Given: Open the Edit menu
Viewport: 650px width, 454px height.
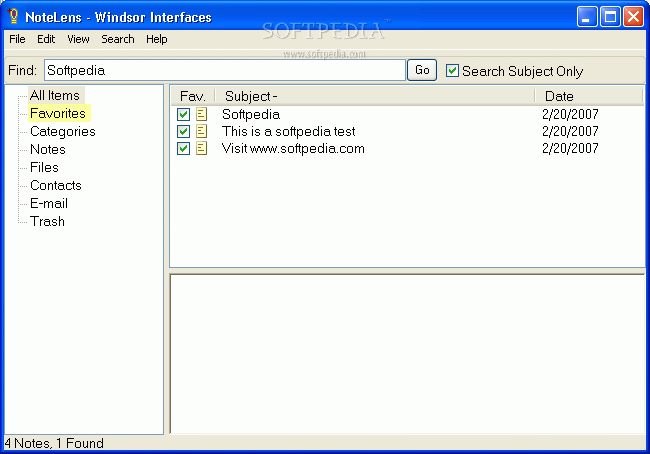Looking at the screenshot, I should [x=46, y=39].
